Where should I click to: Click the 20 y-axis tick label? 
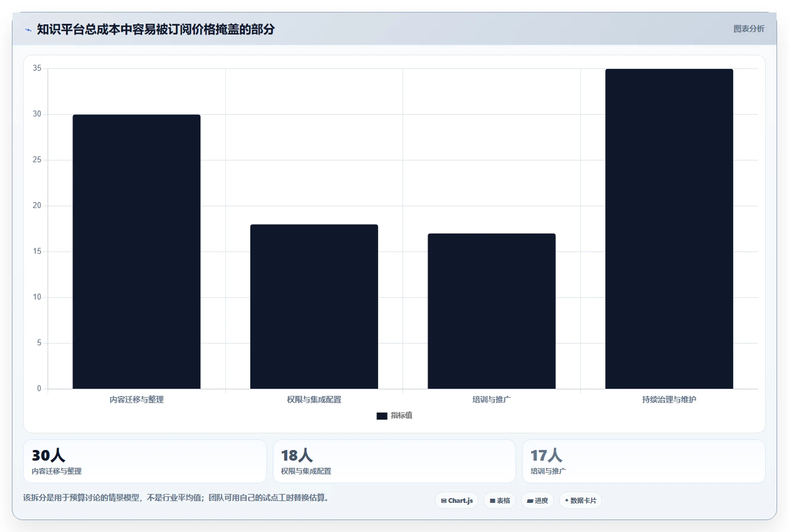37,206
